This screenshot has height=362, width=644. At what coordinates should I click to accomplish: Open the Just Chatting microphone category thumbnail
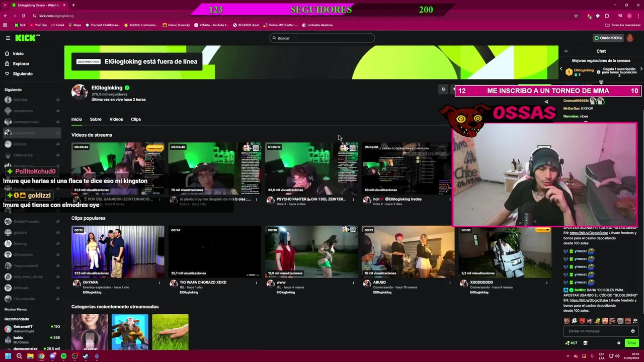click(90, 332)
